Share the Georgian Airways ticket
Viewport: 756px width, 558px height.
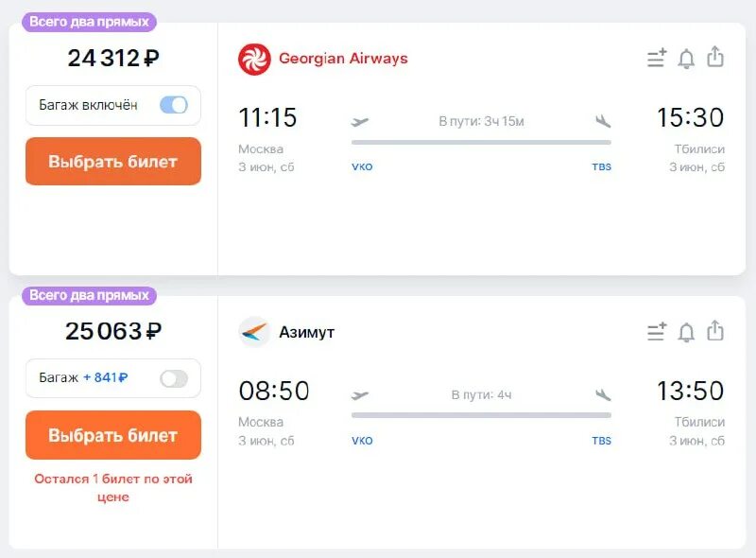[x=715, y=58]
